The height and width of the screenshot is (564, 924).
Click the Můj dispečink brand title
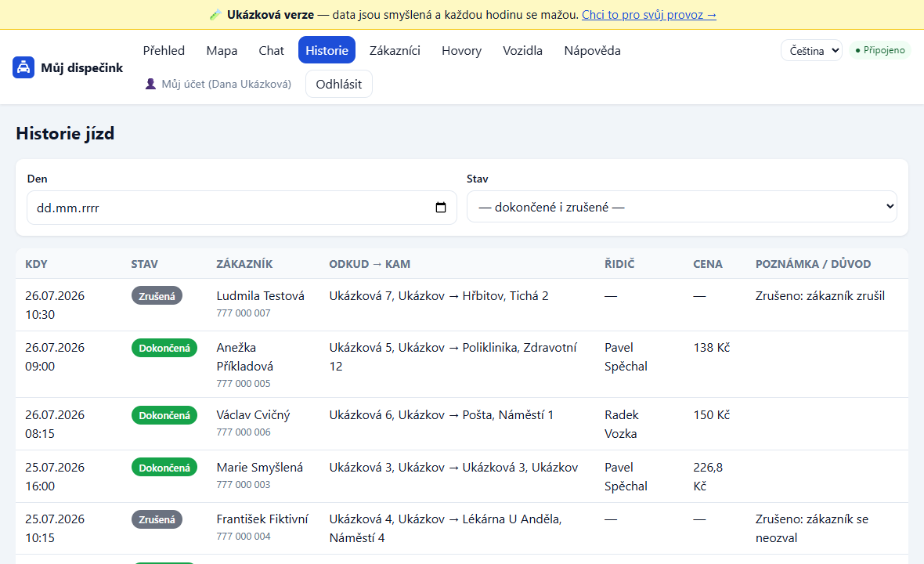point(82,68)
